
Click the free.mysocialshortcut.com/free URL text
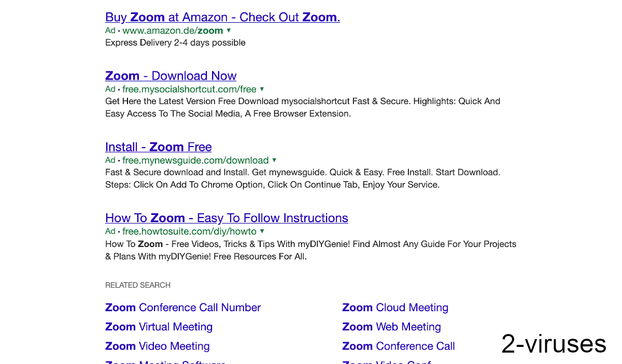(189, 89)
